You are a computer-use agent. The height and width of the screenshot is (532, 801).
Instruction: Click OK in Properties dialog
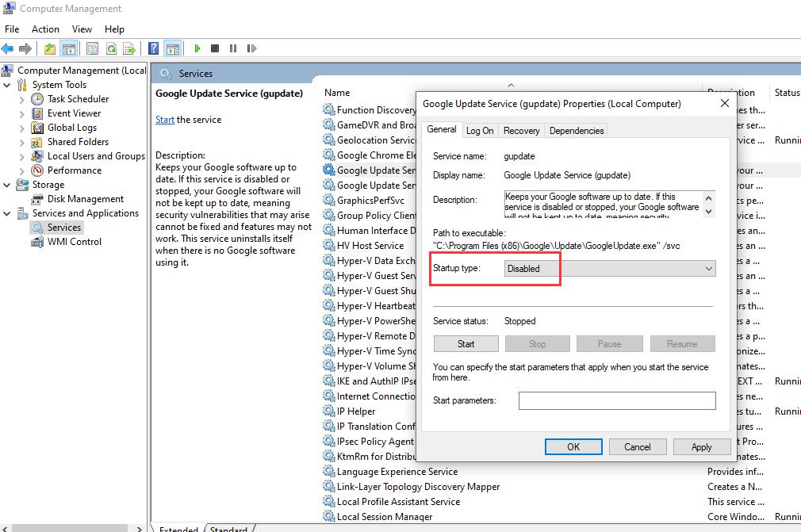(x=573, y=446)
